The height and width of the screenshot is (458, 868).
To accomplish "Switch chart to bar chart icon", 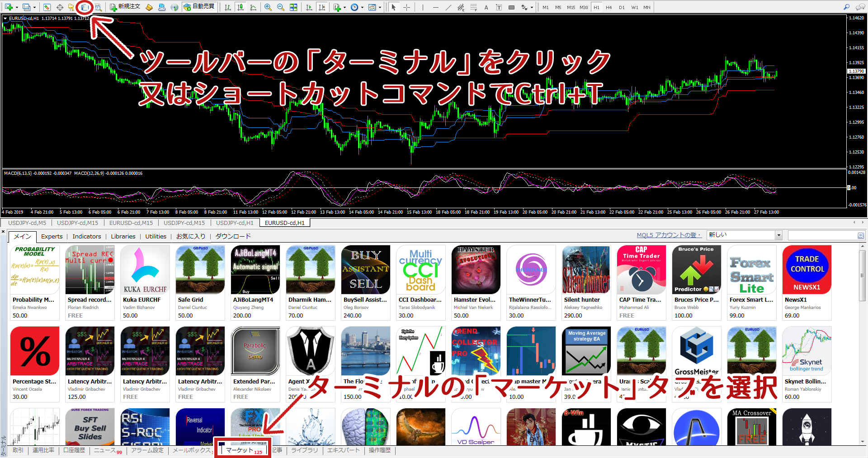I will click(x=228, y=7).
